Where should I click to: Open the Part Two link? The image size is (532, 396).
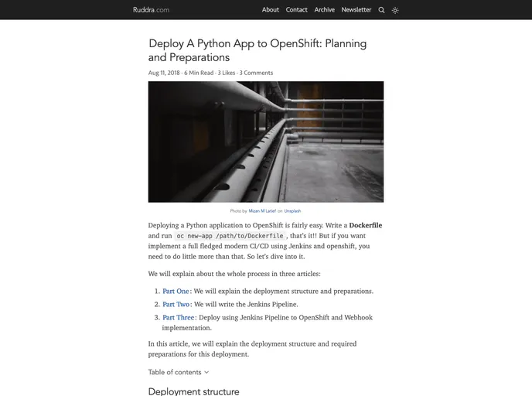[176, 305]
